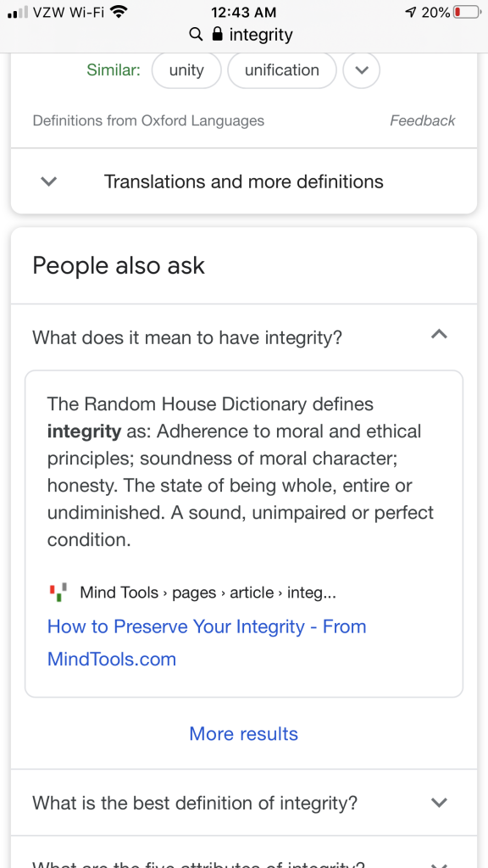This screenshot has width=488, height=868.
Task: Tap the clock showing 12:43 AM
Action: click(x=243, y=12)
